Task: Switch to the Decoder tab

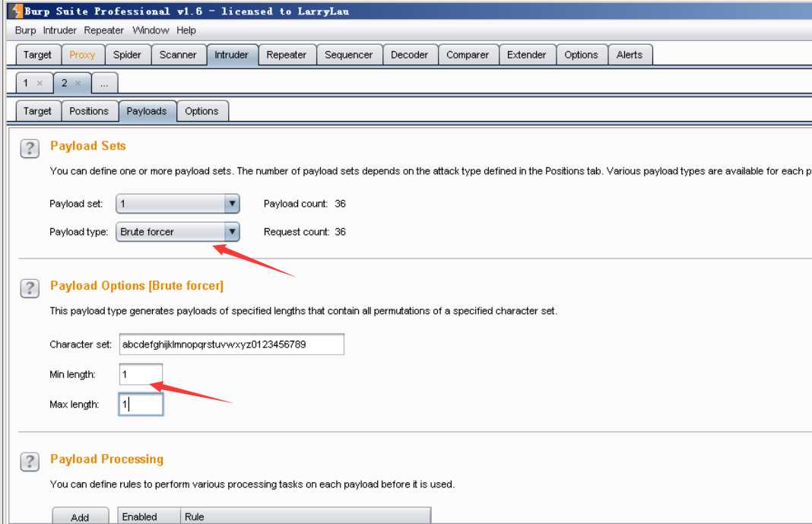Action: click(409, 55)
